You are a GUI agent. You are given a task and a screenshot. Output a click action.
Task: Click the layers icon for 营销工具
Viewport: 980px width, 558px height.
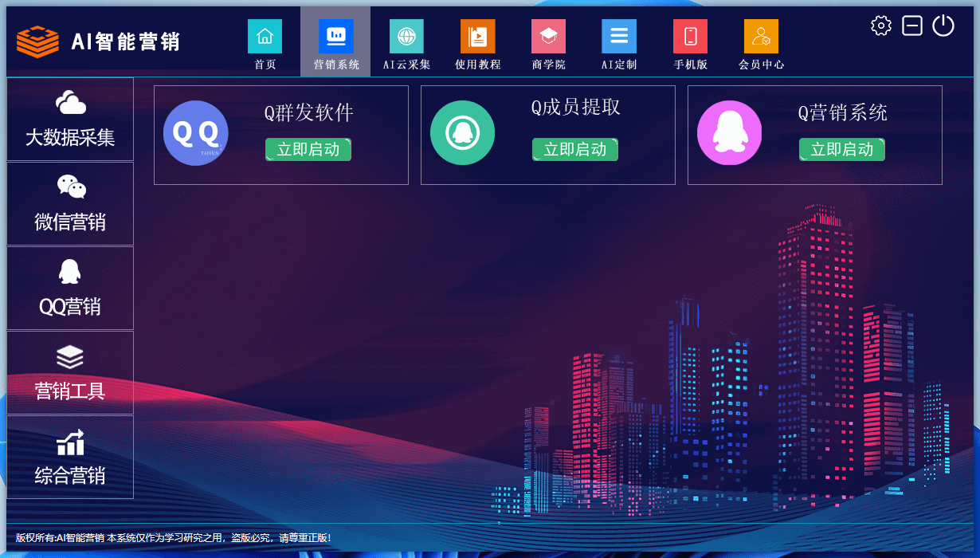tap(70, 356)
